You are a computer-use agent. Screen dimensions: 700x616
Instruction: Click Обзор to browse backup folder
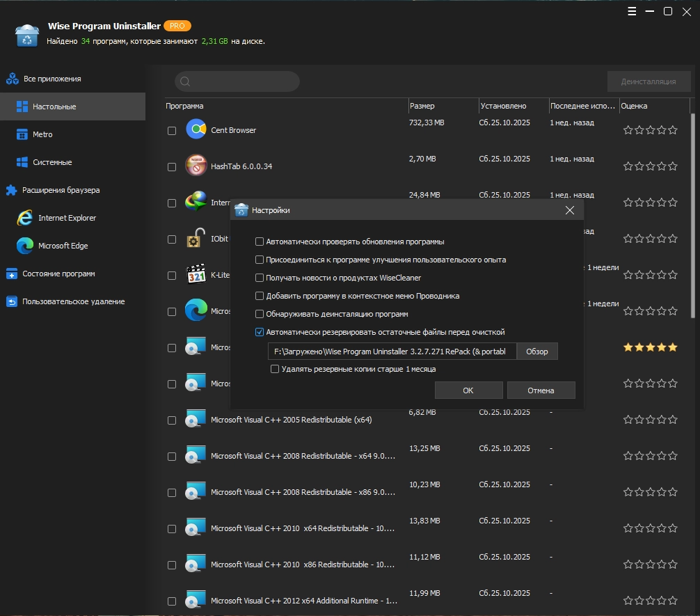tap(537, 352)
